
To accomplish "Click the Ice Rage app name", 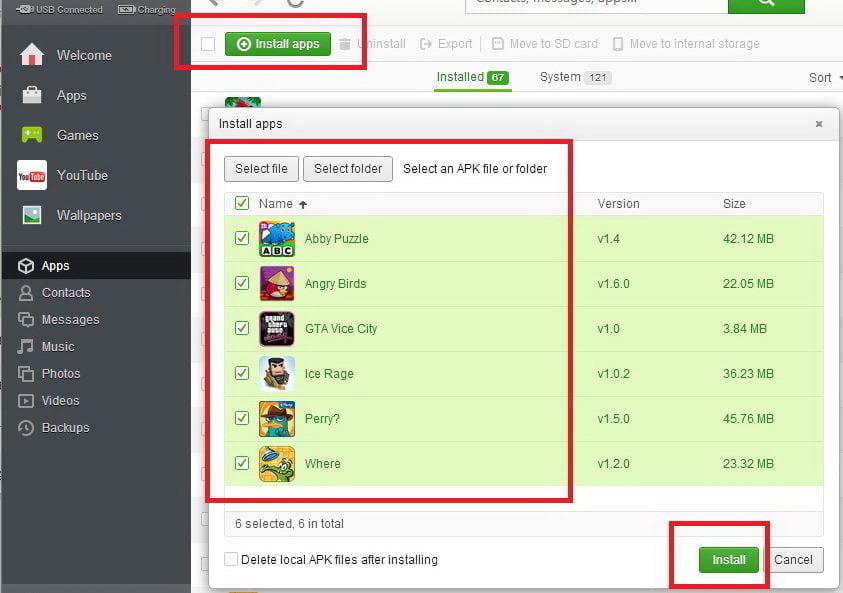I will (x=329, y=374).
